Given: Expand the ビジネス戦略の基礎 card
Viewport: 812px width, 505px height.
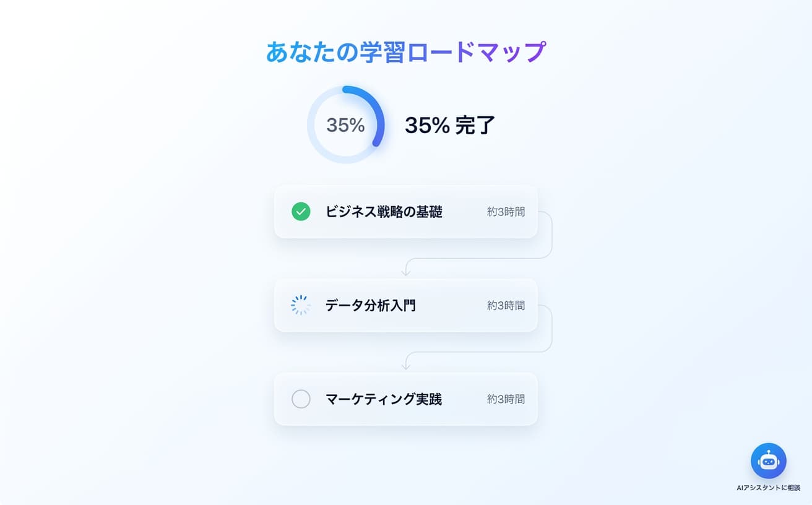Looking at the screenshot, I should coord(406,212).
